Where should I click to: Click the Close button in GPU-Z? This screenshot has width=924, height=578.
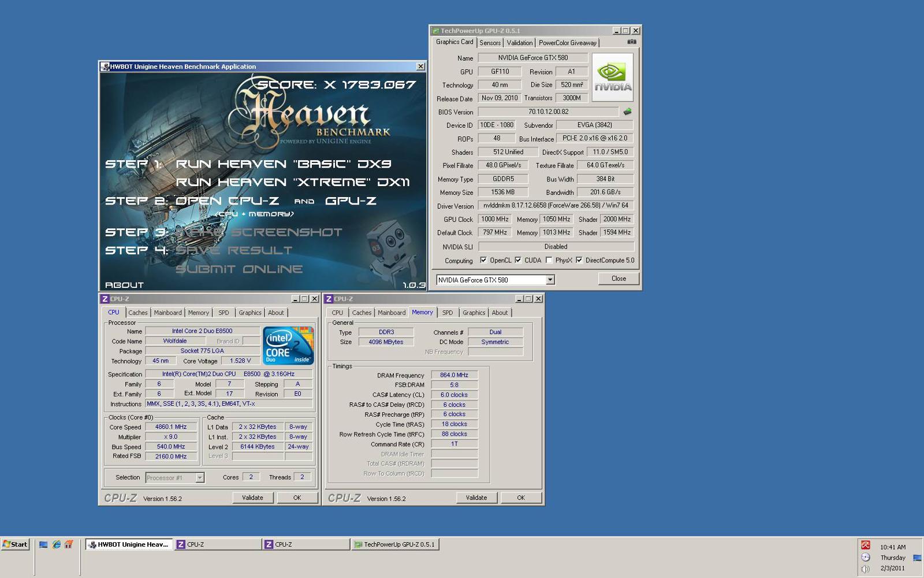[619, 279]
